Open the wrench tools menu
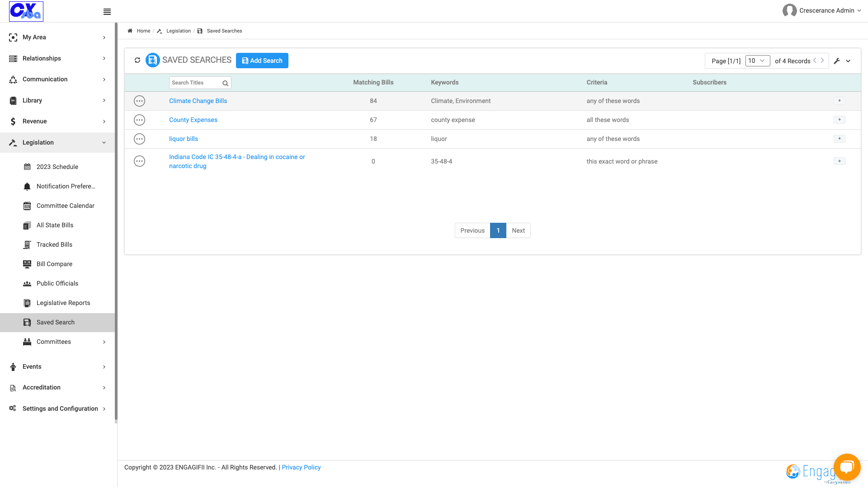The height and width of the screenshot is (488, 868). coord(837,61)
